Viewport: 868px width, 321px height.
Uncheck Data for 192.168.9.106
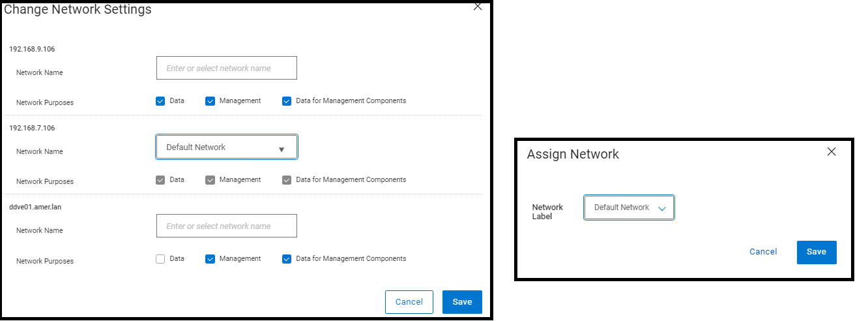point(160,101)
